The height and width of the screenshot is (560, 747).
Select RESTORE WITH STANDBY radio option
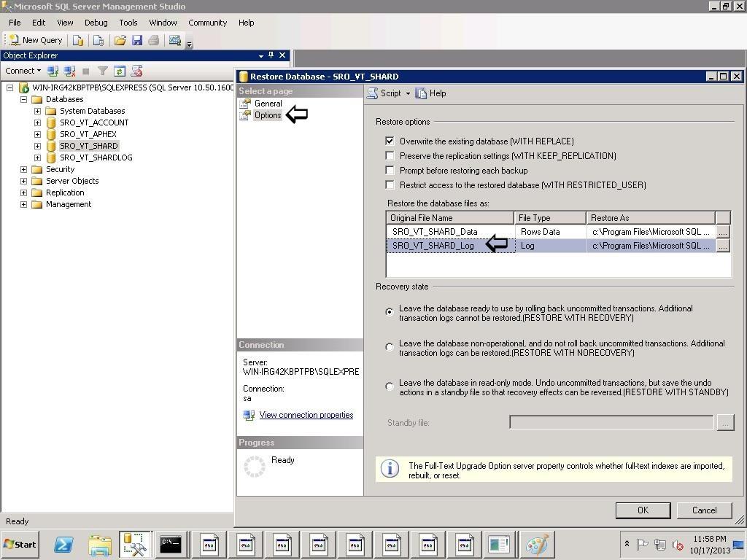pos(390,386)
